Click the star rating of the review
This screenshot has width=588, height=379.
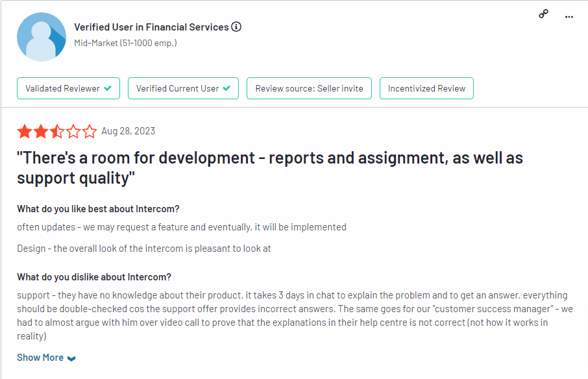coord(57,131)
